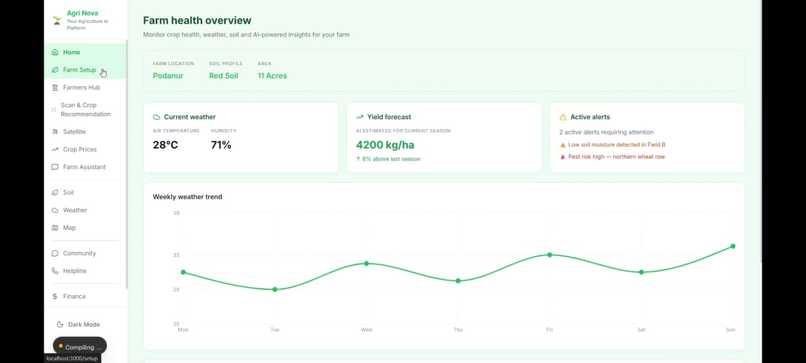Open the Crop Prices page
The height and width of the screenshot is (363, 806).
pos(85,149)
